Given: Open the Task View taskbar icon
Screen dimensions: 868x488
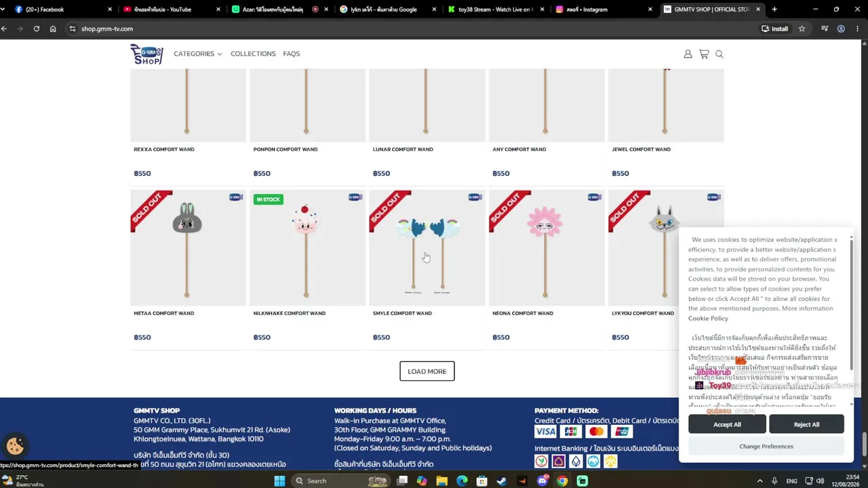Looking at the screenshot, I should tap(402, 481).
